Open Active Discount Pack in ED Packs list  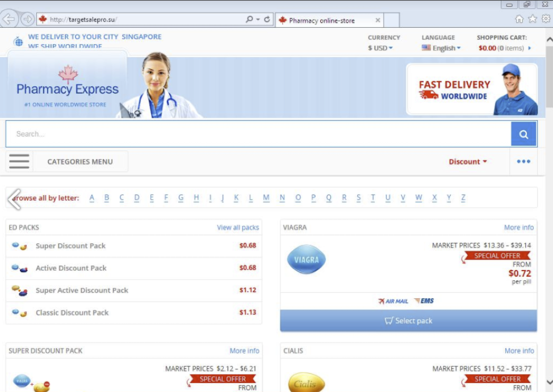(71, 268)
